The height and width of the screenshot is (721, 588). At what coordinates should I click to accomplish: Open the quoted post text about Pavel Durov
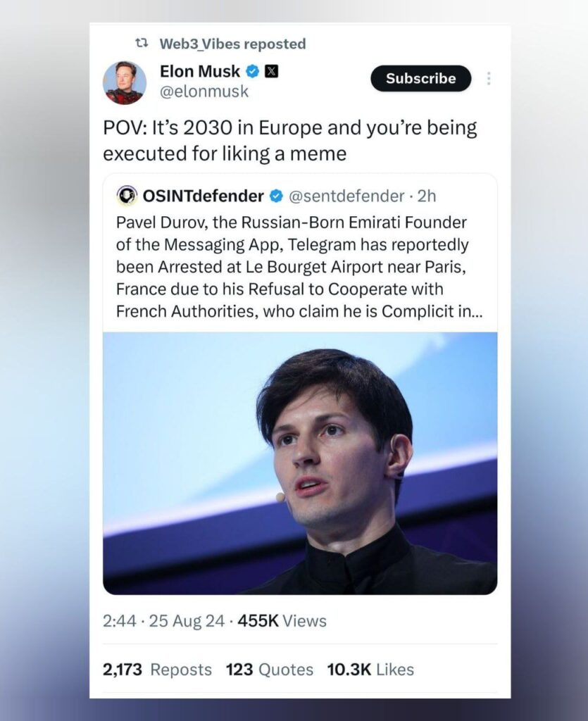[x=293, y=267]
